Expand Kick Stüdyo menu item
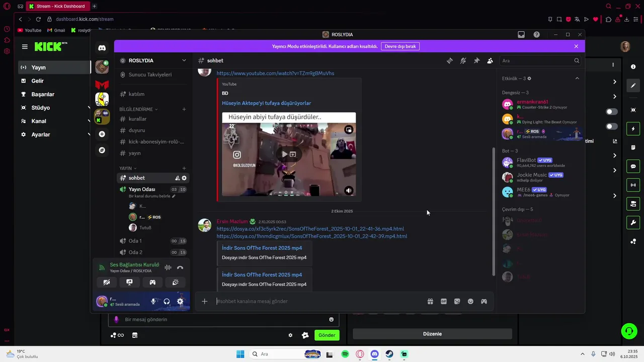 (54, 108)
